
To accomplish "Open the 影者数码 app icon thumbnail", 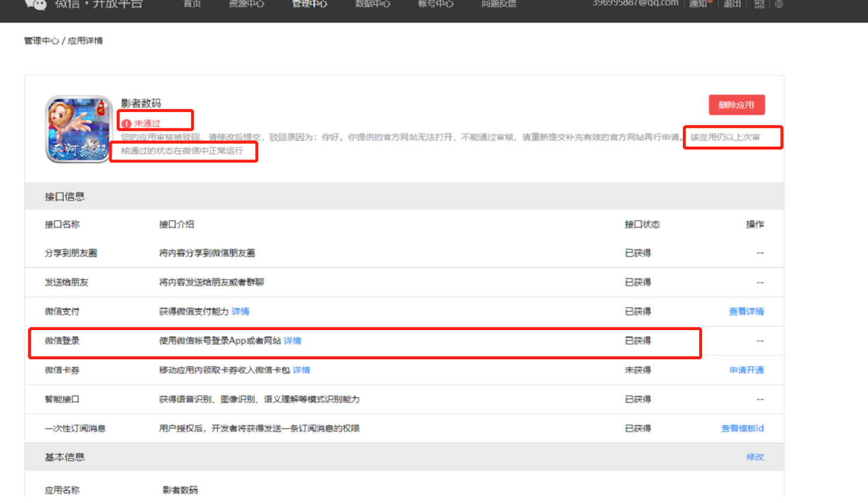I will coord(79,129).
